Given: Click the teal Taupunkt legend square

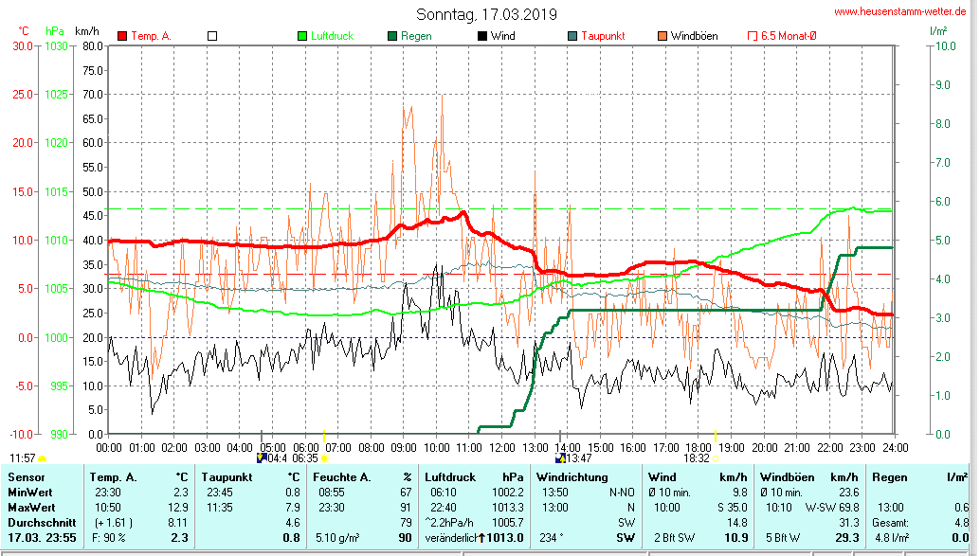Looking at the screenshot, I should click(572, 36).
